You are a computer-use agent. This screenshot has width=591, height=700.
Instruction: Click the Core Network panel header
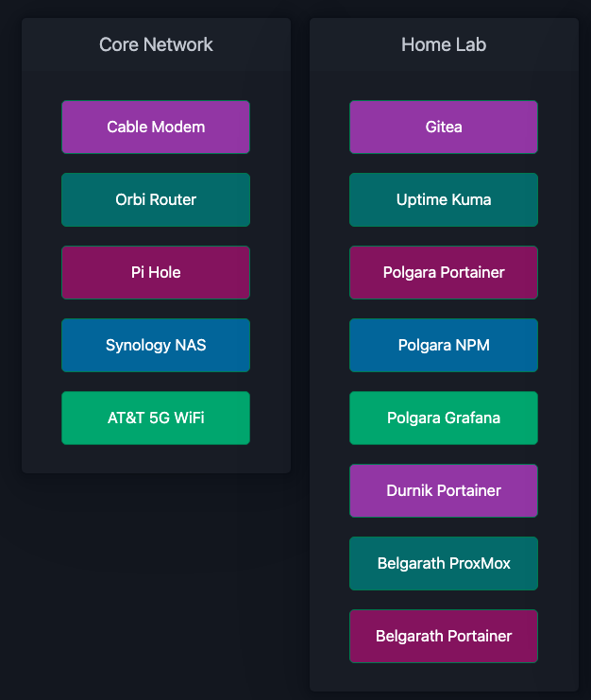pos(156,44)
